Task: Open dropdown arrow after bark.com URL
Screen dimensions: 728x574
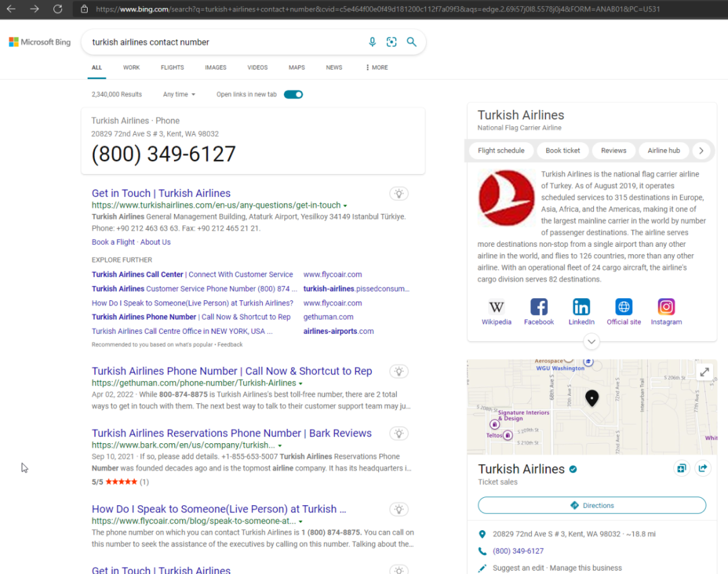Action: click(280, 446)
